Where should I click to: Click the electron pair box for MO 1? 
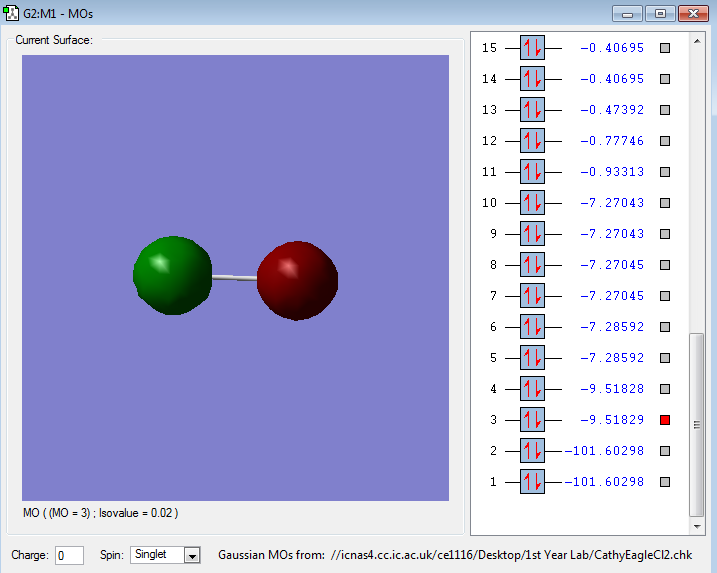[532, 482]
